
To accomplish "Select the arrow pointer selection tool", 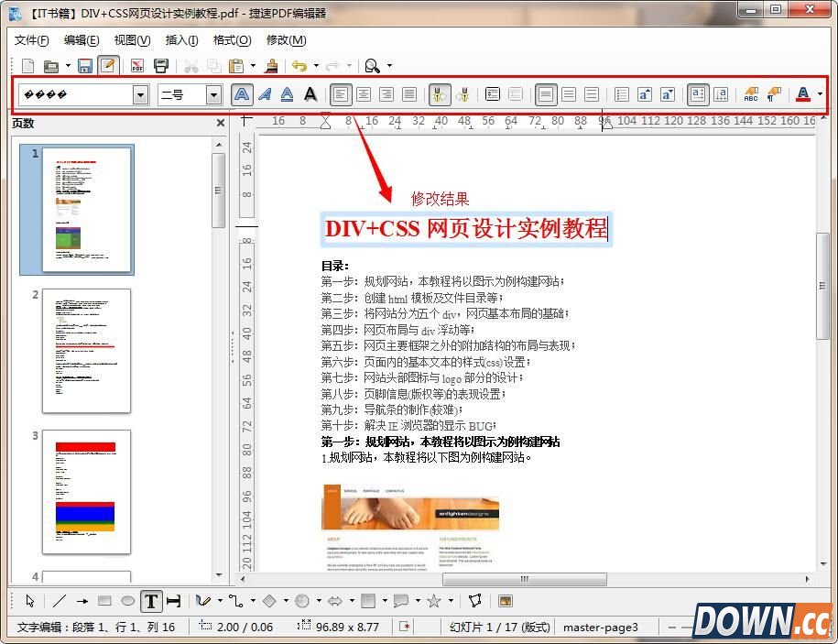I will tap(29, 601).
